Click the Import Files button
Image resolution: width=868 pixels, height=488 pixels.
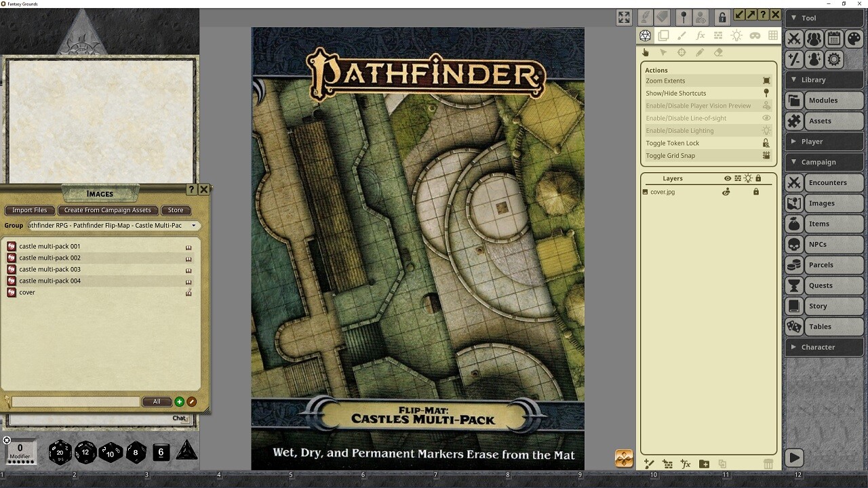[29, 210]
